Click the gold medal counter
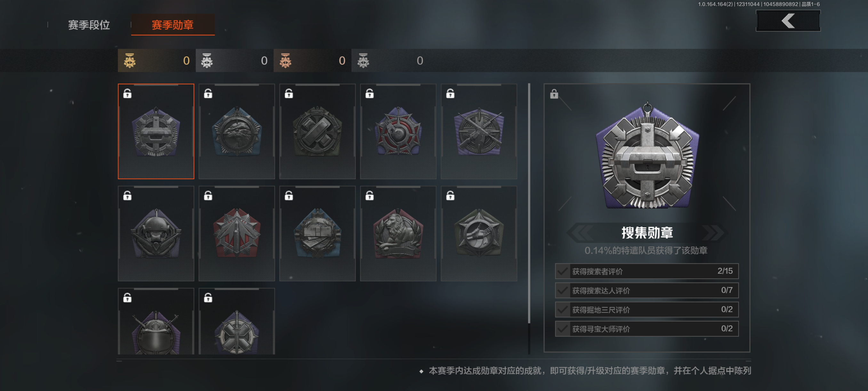 pos(157,60)
